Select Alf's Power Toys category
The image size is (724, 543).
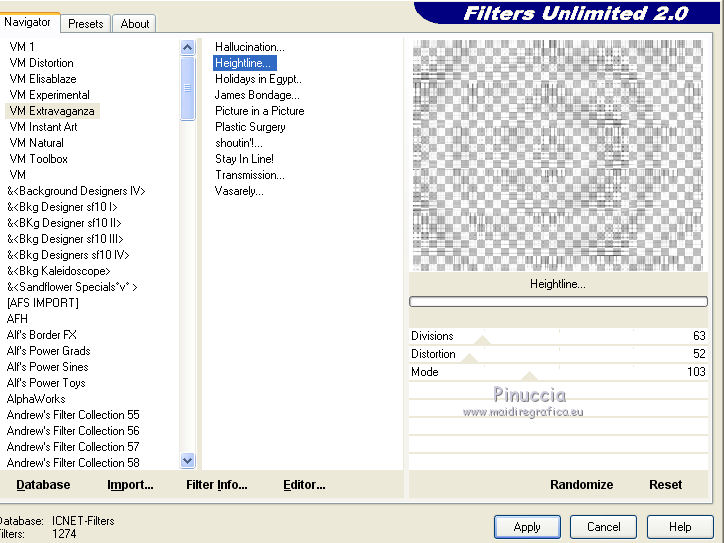(x=46, y=383)
